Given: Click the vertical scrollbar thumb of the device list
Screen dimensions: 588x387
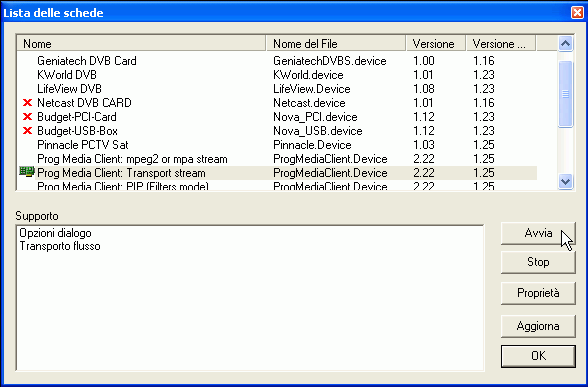Looking at the screenshot, I should 565,94.
